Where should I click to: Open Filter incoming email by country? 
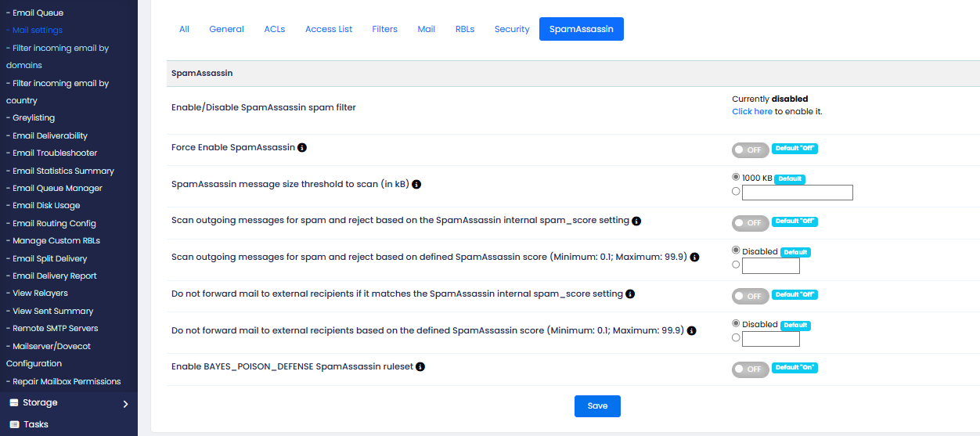(57, 92)
